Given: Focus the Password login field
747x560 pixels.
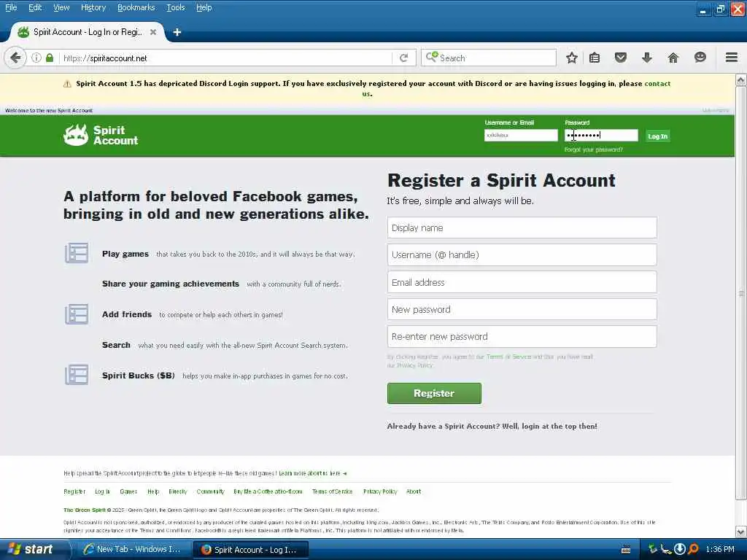Looking at the screenshot, I should click(x=601, y=135).
